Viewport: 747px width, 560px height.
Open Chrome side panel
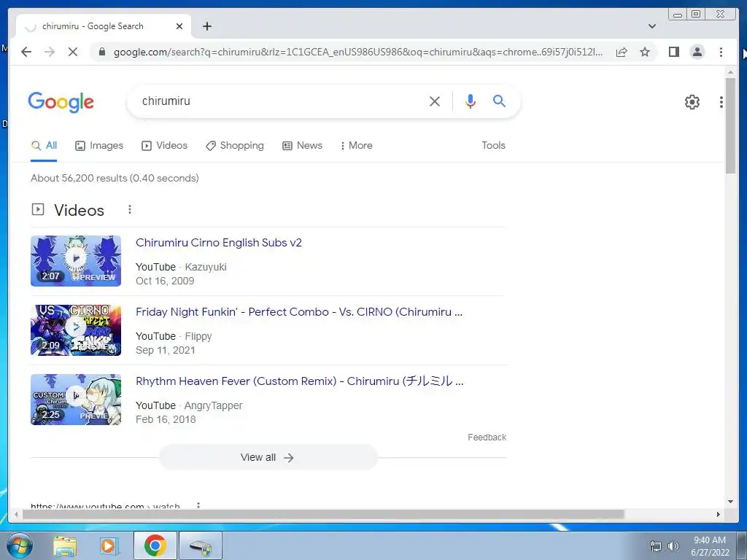point(673,52)
